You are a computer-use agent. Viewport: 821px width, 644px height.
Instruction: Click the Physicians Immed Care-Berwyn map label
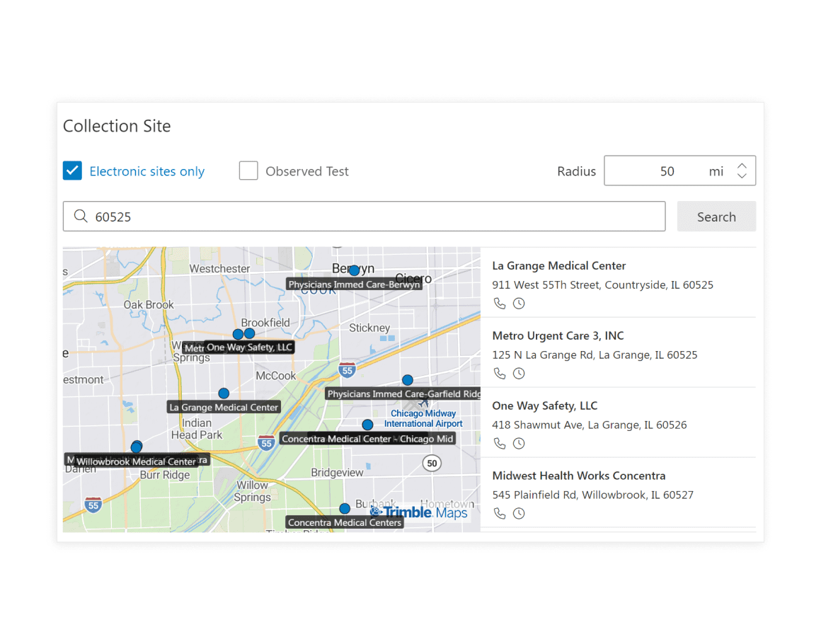tap(355, 284)
